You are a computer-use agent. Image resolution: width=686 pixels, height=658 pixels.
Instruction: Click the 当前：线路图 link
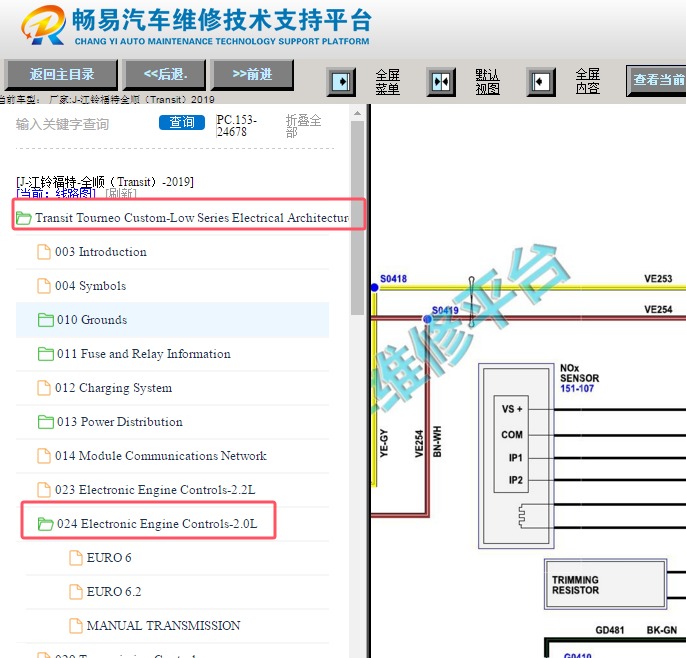point(56,193)
